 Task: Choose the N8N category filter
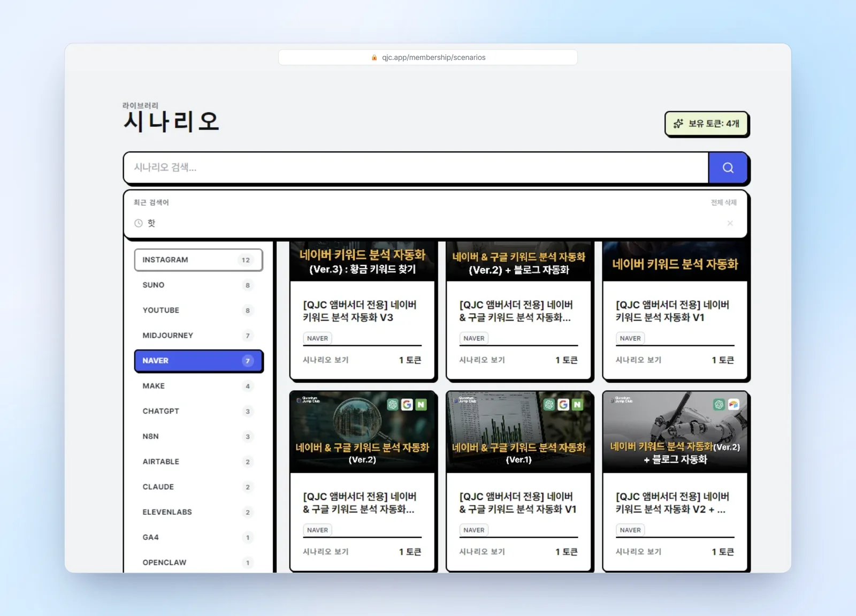198,436
